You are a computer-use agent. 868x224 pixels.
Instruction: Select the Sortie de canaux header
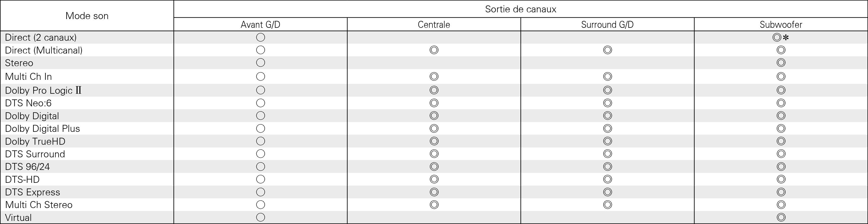point(521,9)
